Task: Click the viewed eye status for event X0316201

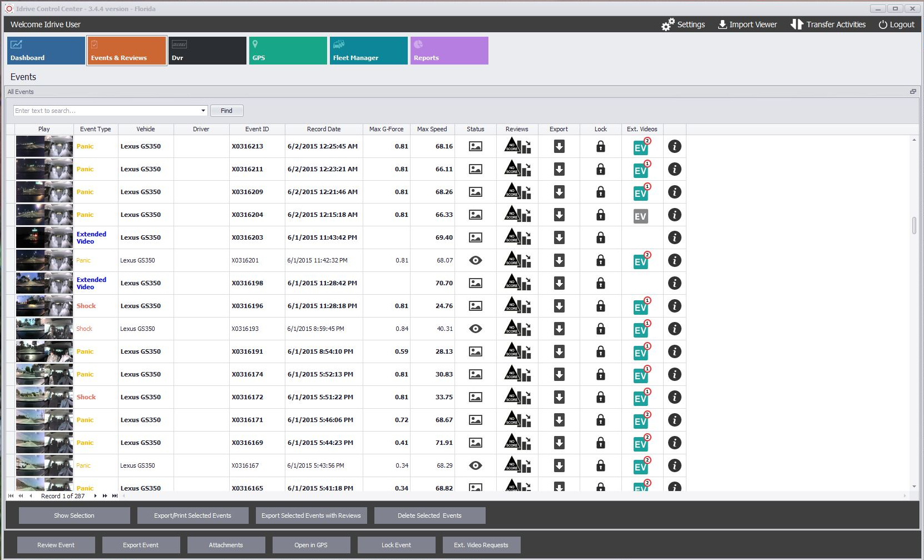Action: tap(475, 260)
